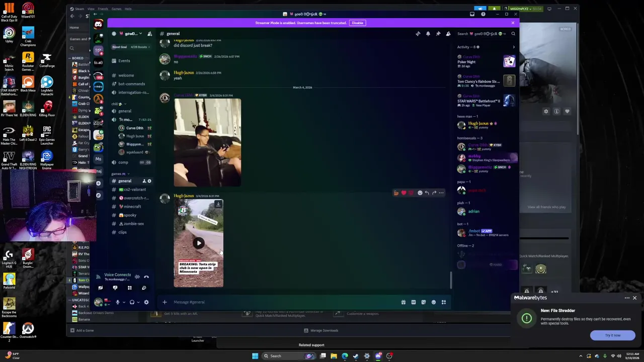Viewport: 644px width, 362px height.
Task: Download the video attachment
Action: 218,204
